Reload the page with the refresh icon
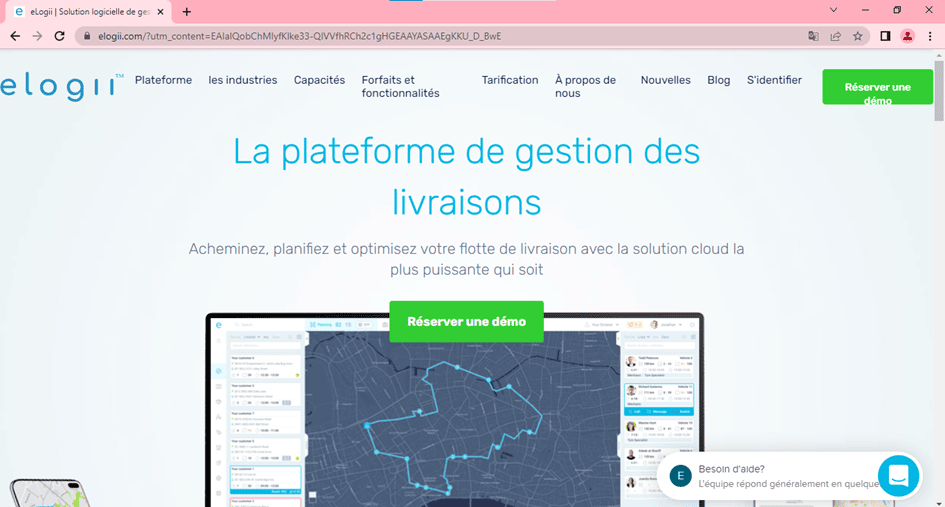This screenshot has height=507, width=945. point(59,36)
